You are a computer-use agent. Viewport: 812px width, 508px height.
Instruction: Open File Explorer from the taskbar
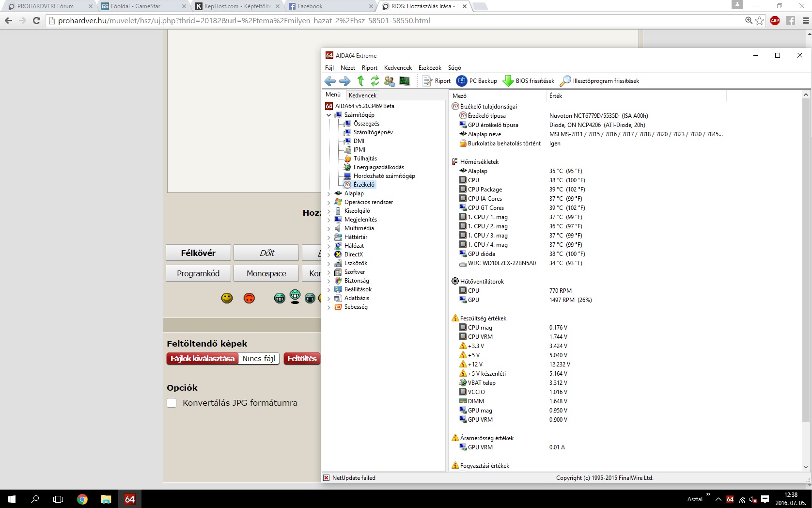pyautogui.click(x=106, y=499)
